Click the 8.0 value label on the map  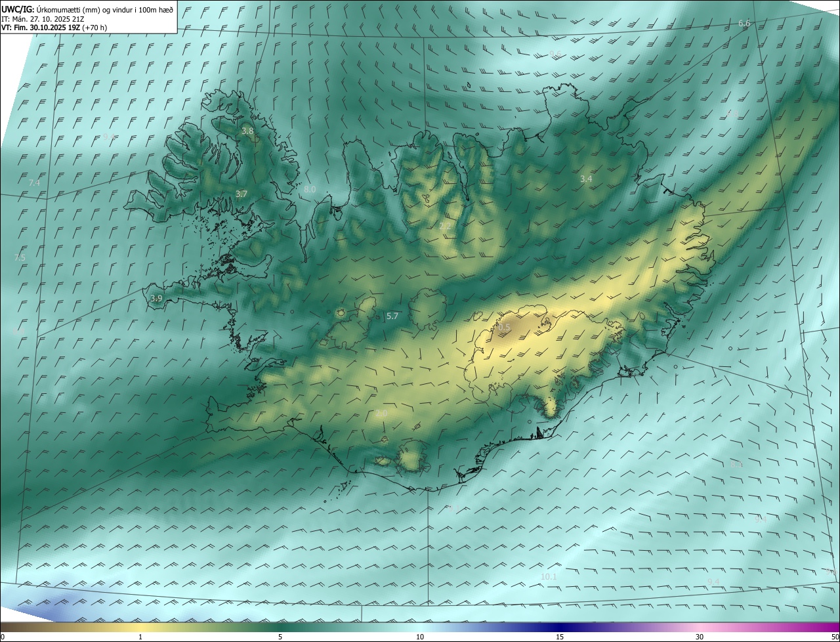click(x=310, y=189)
